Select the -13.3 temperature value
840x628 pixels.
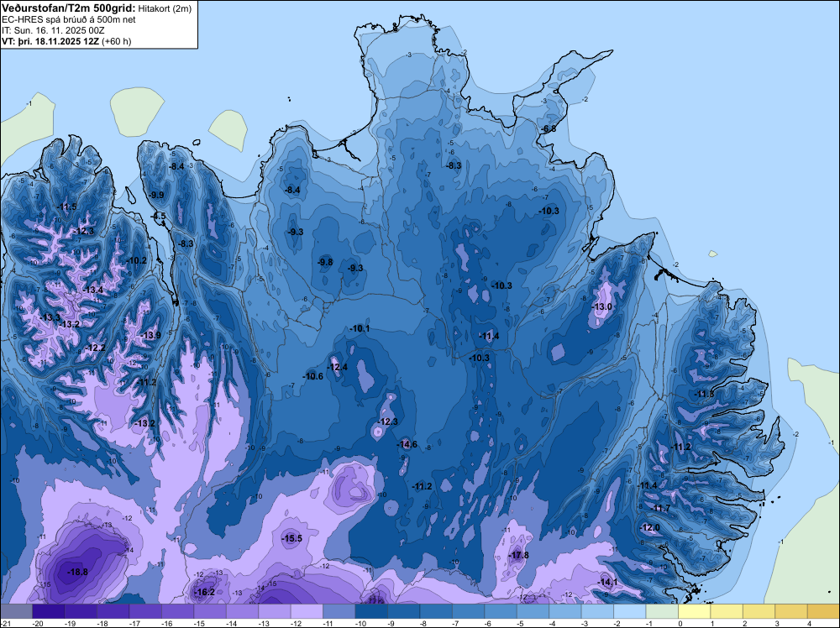50,318
